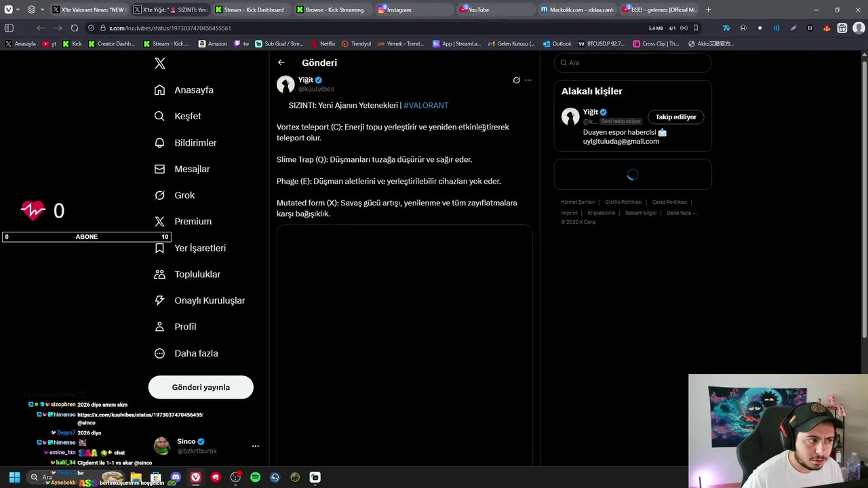
Task: Open the Reklam bilgisi footer link
Action: [641, 213]
